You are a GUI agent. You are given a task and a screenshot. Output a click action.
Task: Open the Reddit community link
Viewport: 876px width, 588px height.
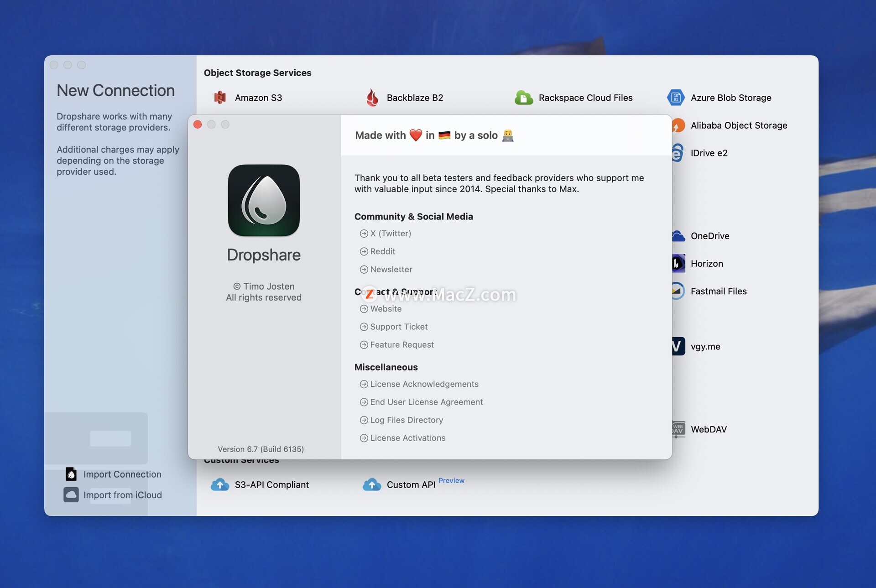pos(382,251)
